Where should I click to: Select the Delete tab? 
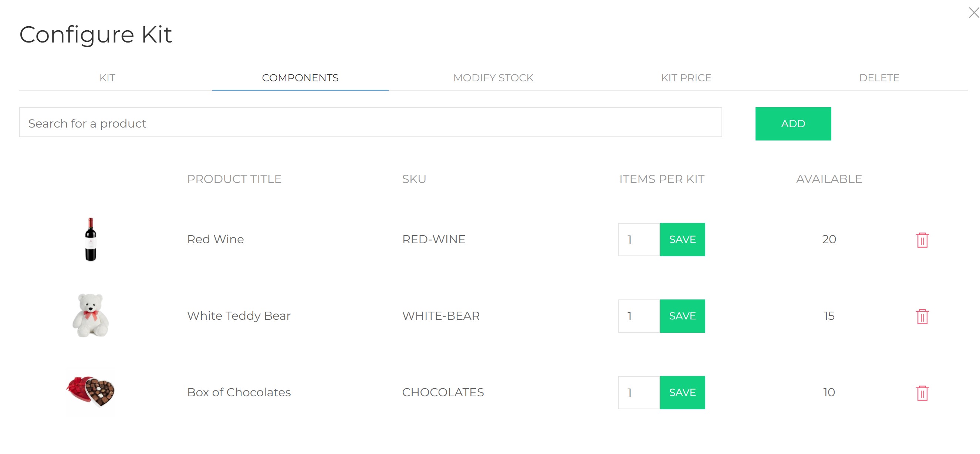pyautogui.click(x=879, y=78)
